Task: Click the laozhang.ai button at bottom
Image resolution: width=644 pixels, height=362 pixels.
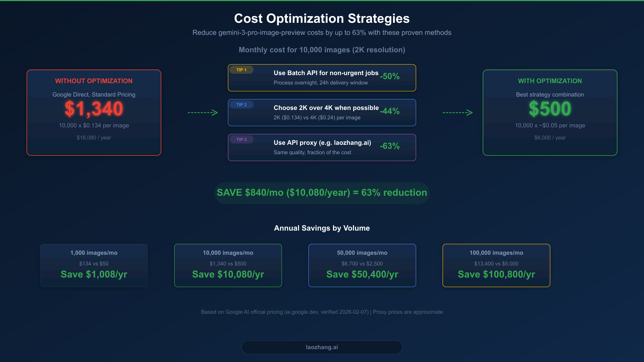Action: (322, 347)
